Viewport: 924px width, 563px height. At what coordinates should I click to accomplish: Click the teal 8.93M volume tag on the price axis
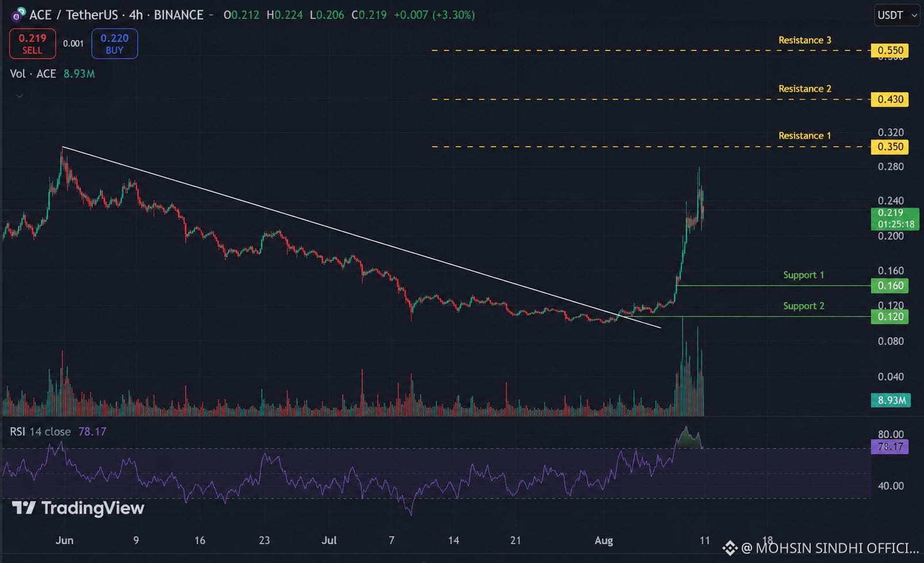pos(891,400)
